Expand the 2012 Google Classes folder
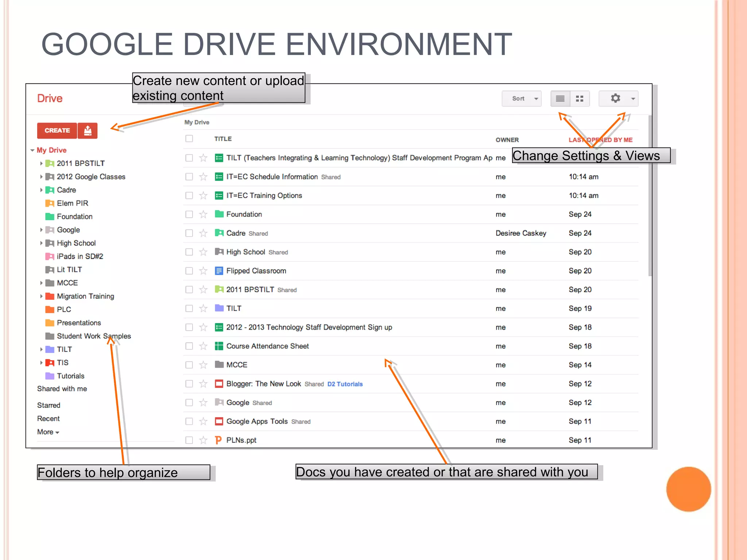This screenshot has height=560, width=747. 41,177
